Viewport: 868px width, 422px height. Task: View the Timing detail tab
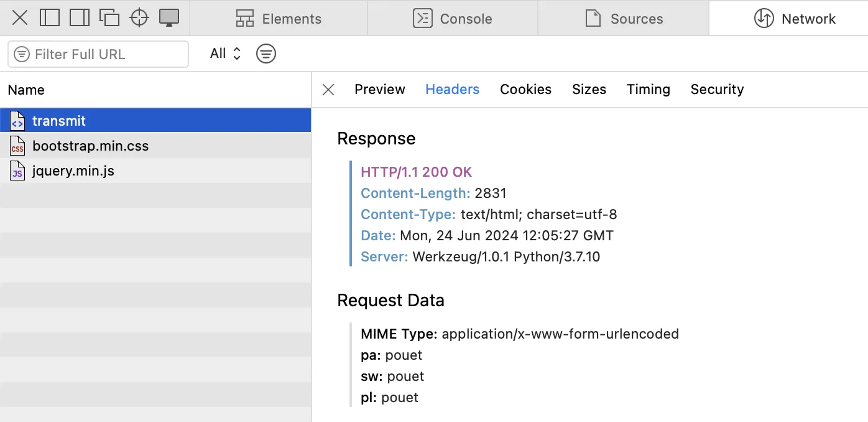coord(648,90)
